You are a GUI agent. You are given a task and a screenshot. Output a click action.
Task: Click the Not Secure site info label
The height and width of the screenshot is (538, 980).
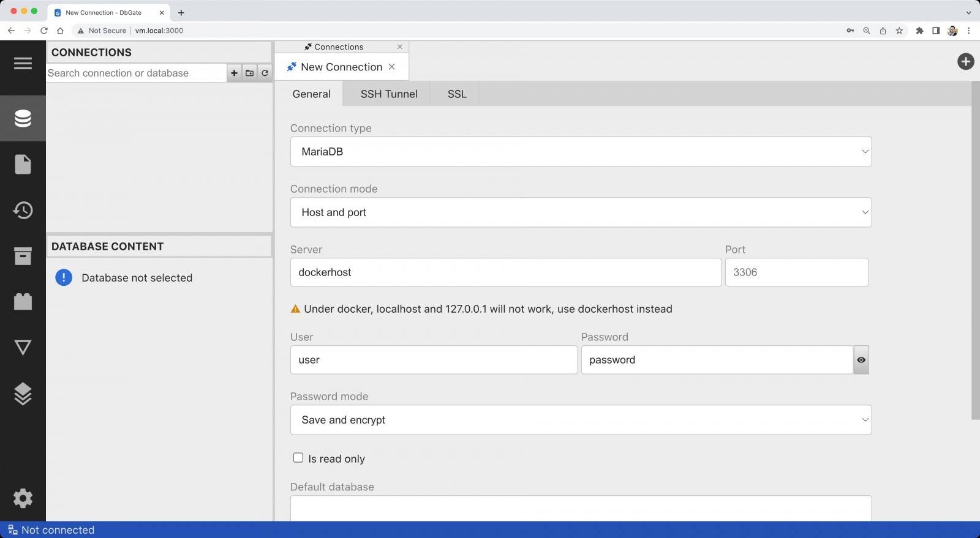[102, 31]
